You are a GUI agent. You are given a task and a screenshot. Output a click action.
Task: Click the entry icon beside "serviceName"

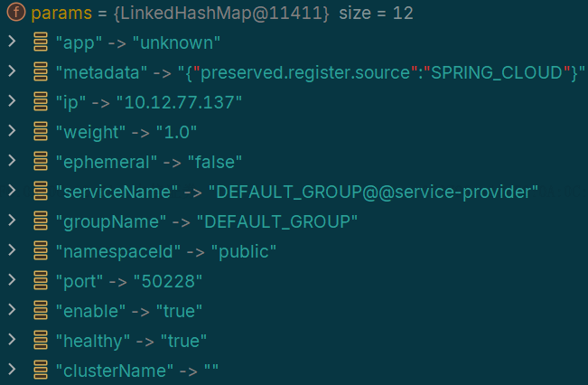pos(41,191)
